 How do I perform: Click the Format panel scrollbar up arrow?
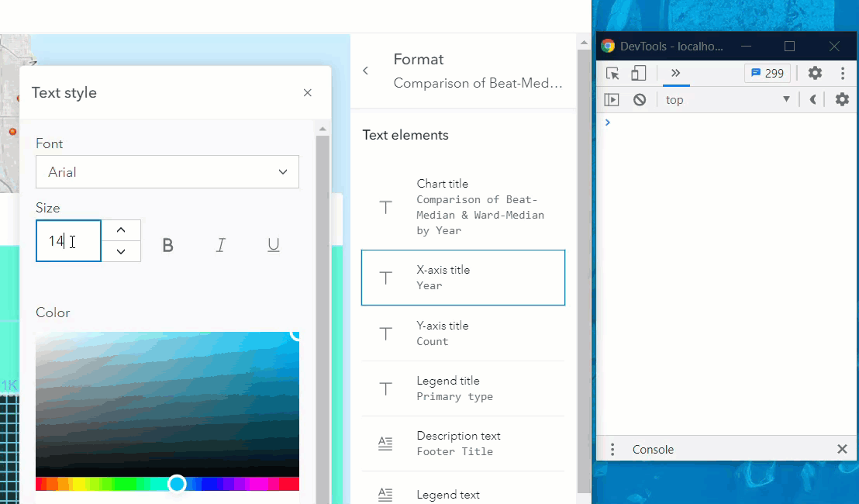tap(584, 42)
